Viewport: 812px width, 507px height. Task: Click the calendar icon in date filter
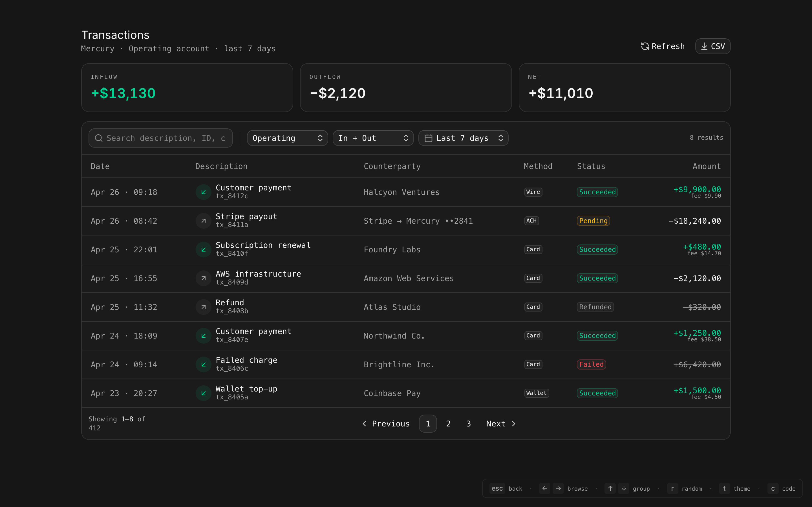428,138
